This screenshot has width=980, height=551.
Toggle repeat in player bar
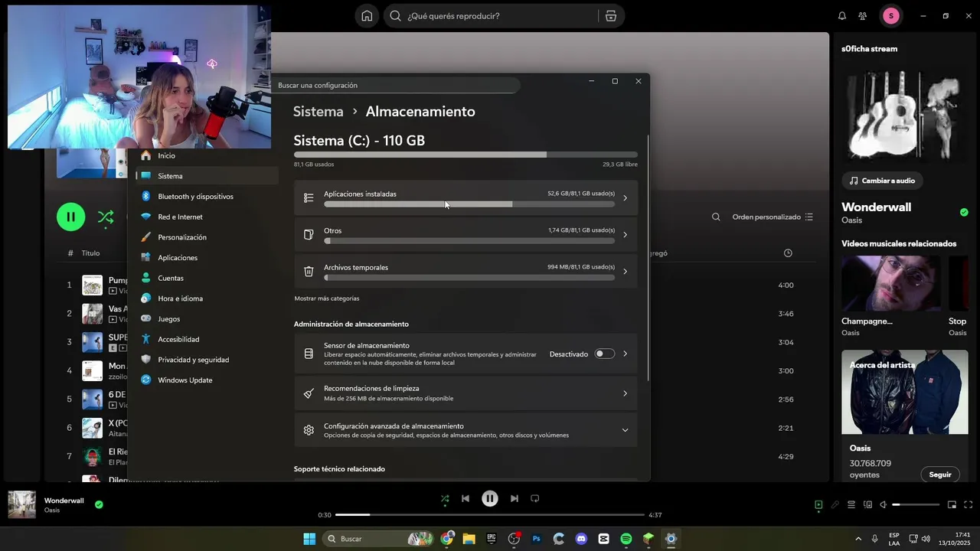click(x=535, y=499)
